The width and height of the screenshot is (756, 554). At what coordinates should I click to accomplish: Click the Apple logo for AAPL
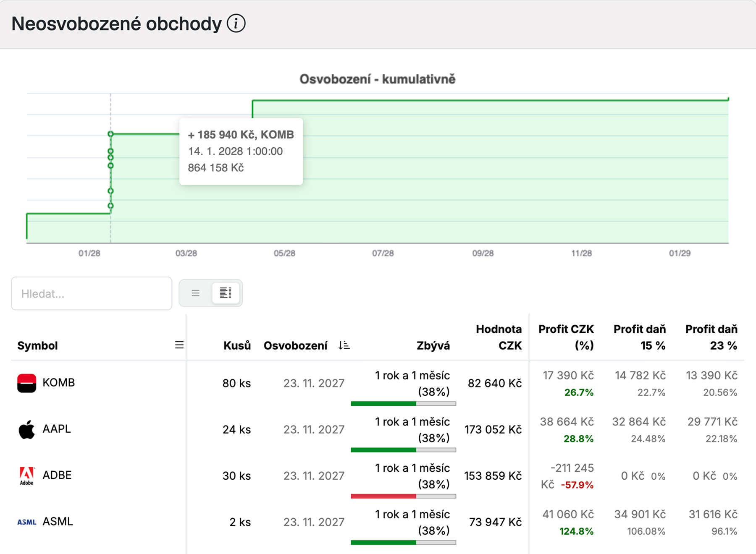[x=26, y=429]
